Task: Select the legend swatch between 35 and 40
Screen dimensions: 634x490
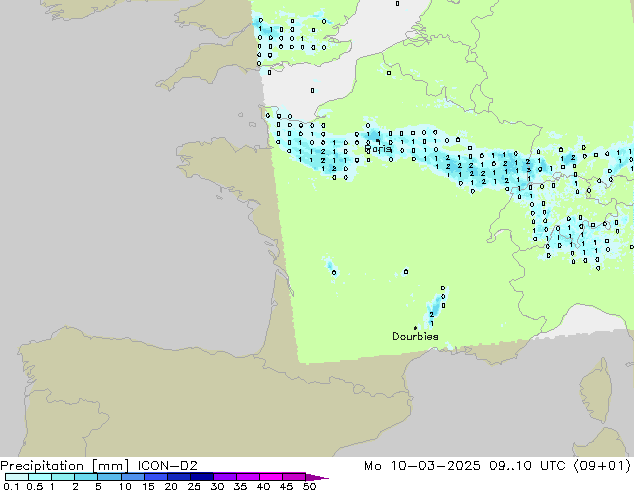Action: (x=248, y=477)
